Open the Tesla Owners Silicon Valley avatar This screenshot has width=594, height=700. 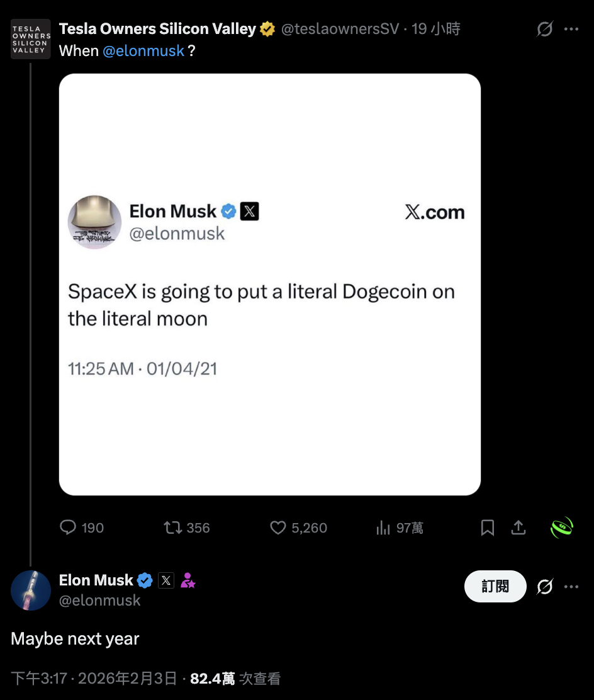(x=30, y=39)
